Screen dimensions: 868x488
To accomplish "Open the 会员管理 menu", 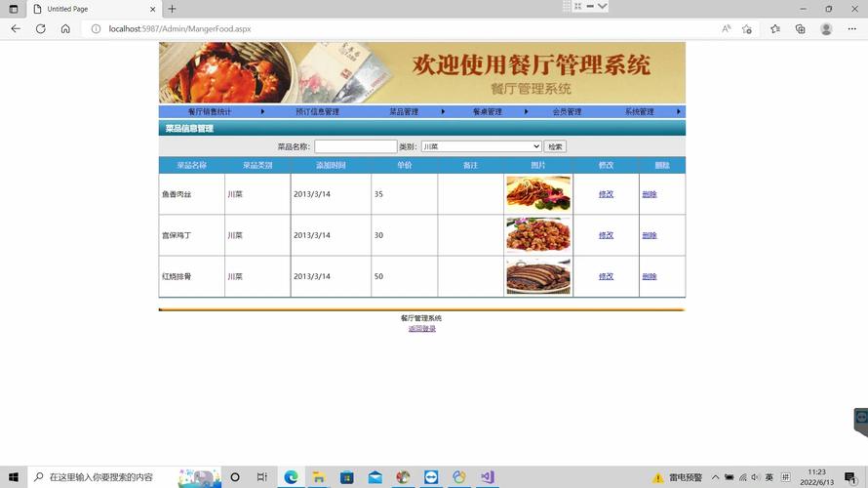I will (567, 111).
